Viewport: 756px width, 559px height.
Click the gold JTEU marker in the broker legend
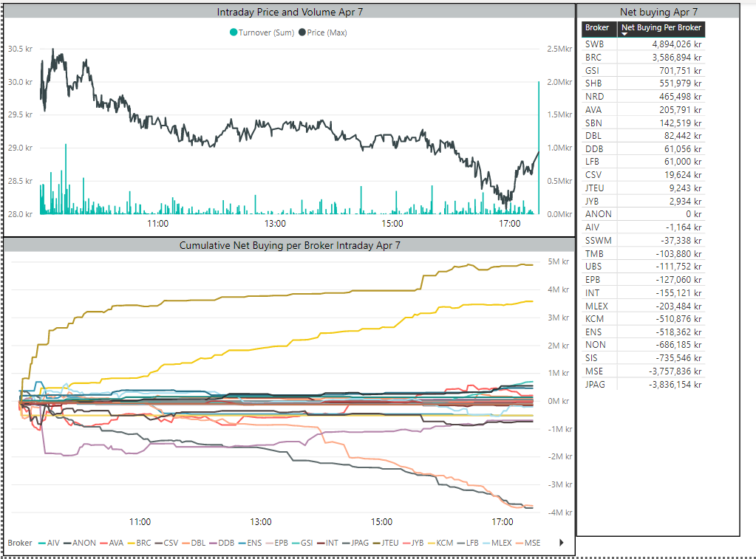click(x=375, y=543)
